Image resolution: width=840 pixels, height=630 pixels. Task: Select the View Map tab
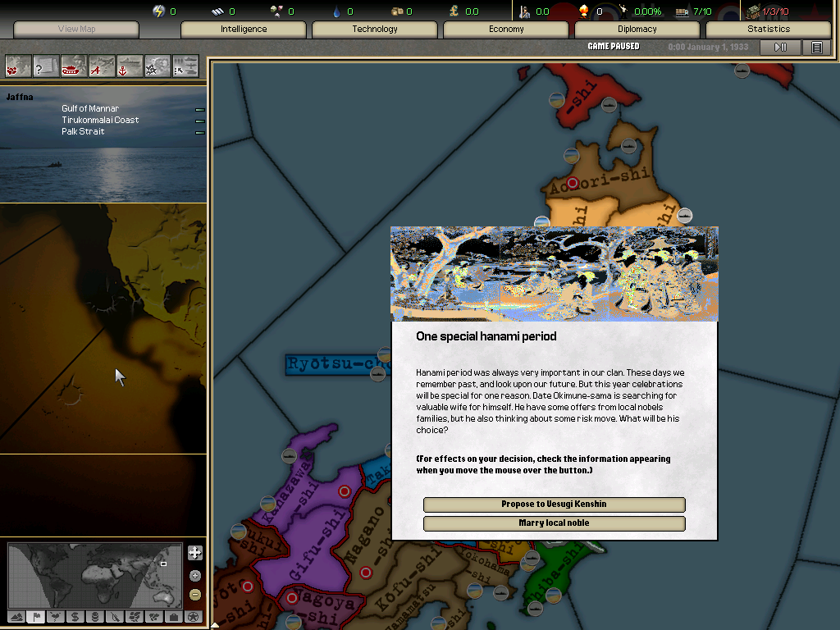(76, 29)
